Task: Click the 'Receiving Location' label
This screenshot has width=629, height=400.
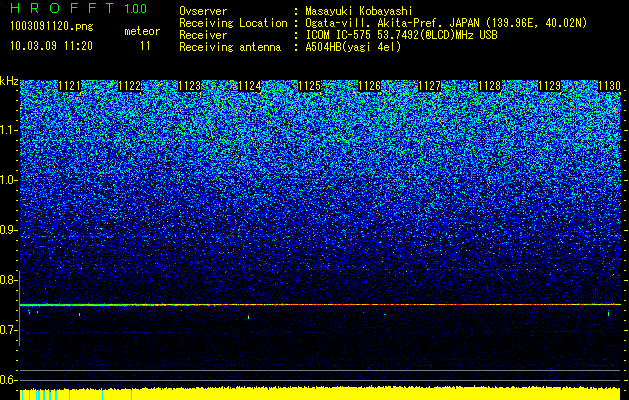Action: click(x=233, y=23)
